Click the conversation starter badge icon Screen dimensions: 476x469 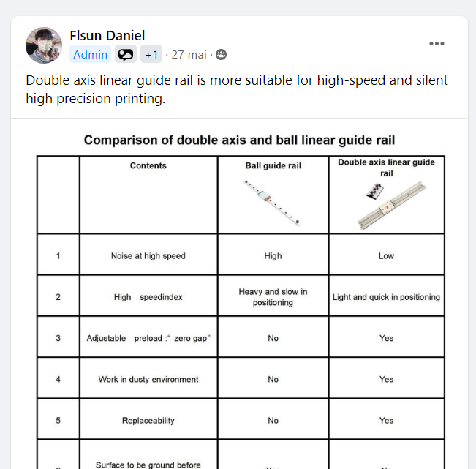point(126,54)
